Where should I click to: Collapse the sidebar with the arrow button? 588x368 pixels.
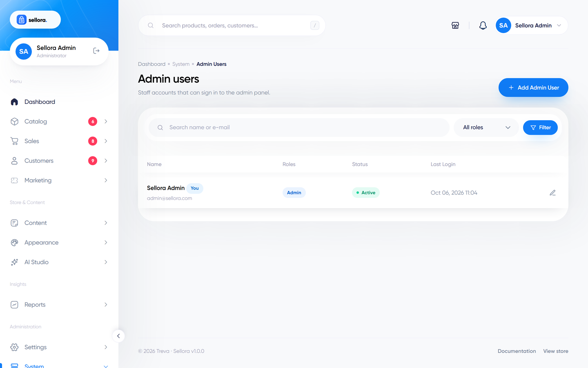click(x=118, y=336)
